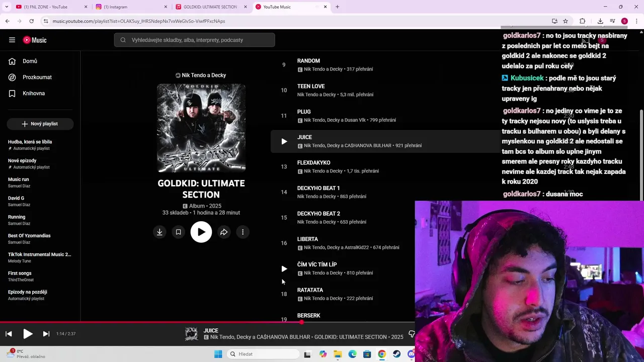
Task: Share the album with arrow icon
Action: pos(224,232)
